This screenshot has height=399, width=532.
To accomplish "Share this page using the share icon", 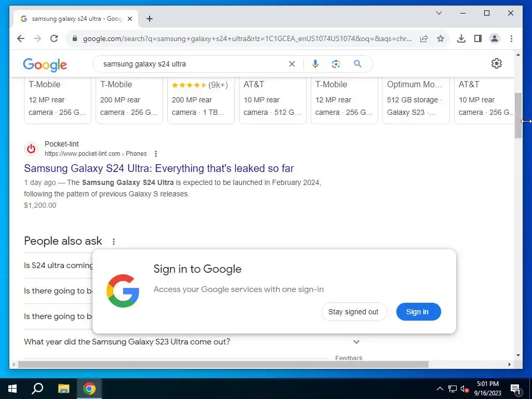I will coord(424,38).
